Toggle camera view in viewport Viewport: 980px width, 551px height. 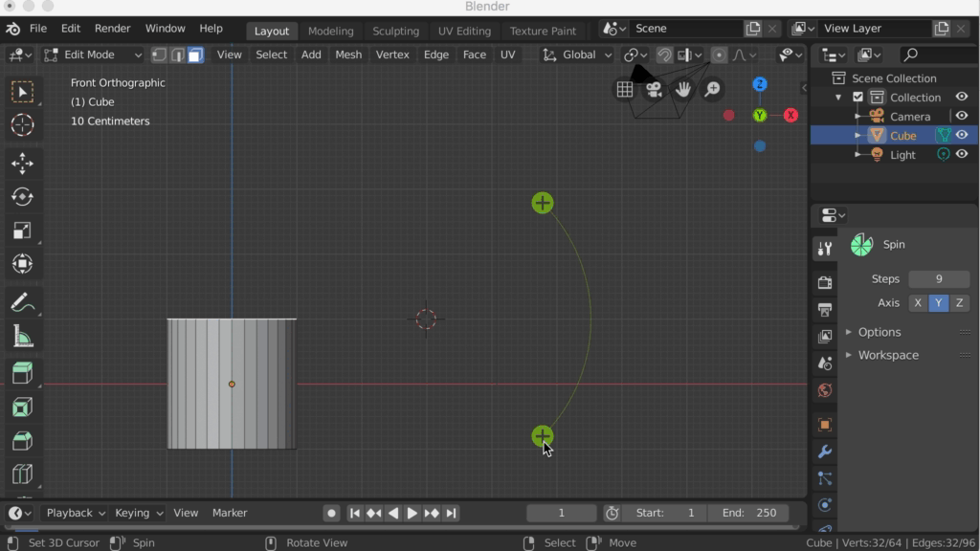tap(654, 90)
